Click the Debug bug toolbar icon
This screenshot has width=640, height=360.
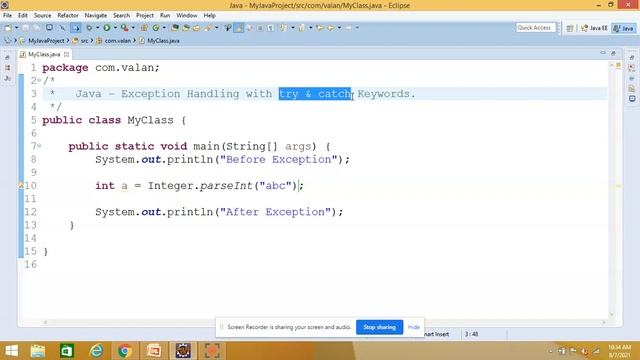coord(89,28)
